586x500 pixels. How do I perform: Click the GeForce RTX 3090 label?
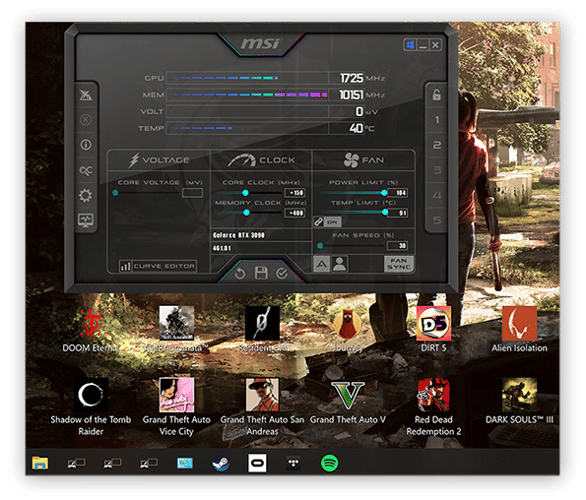coord(238,235)
